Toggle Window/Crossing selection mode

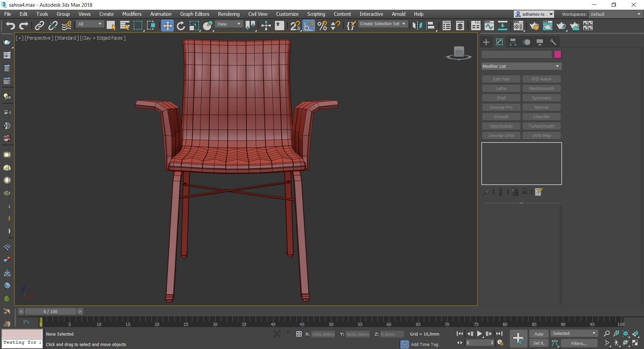click(x=151, y=26)
